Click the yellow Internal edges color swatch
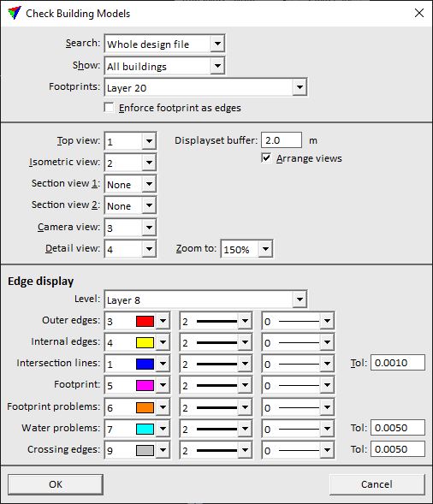This screenshot has height=504, width=433. (145, 342)
